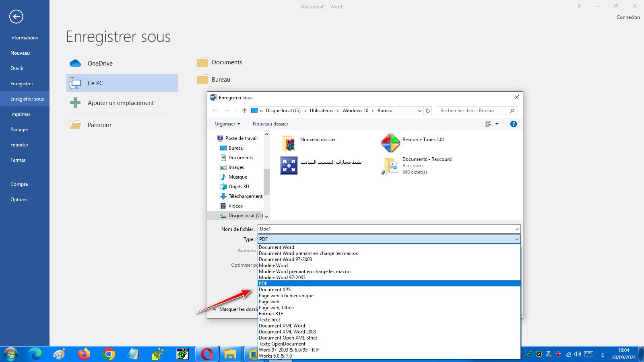
Task: Add a place via Ajouter un emplacement
Action: [122, 103]
